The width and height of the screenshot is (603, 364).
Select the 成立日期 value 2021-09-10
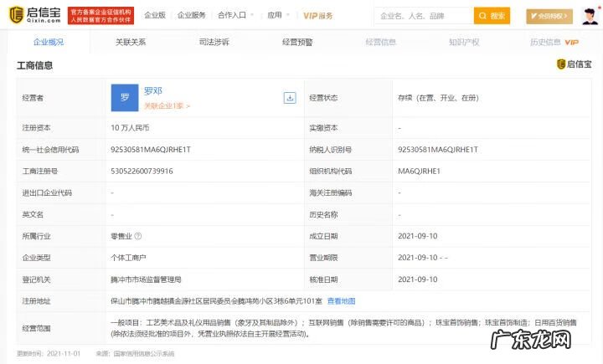[418, 236]
